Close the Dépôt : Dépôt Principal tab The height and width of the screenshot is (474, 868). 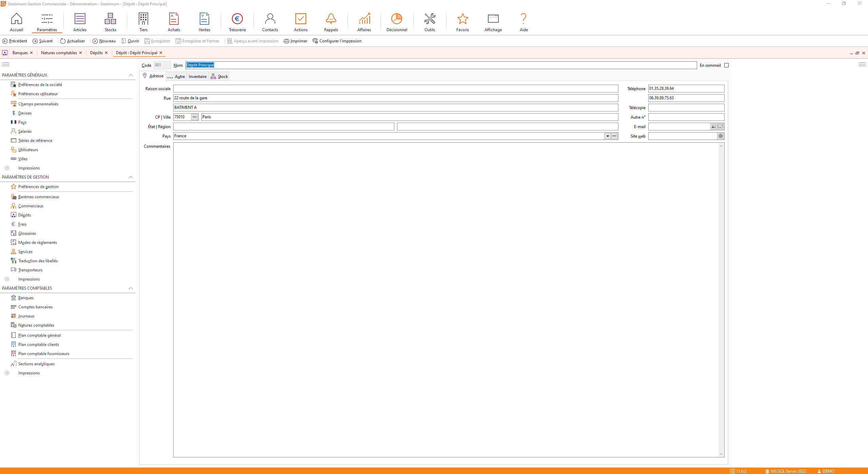click(161, 53)
